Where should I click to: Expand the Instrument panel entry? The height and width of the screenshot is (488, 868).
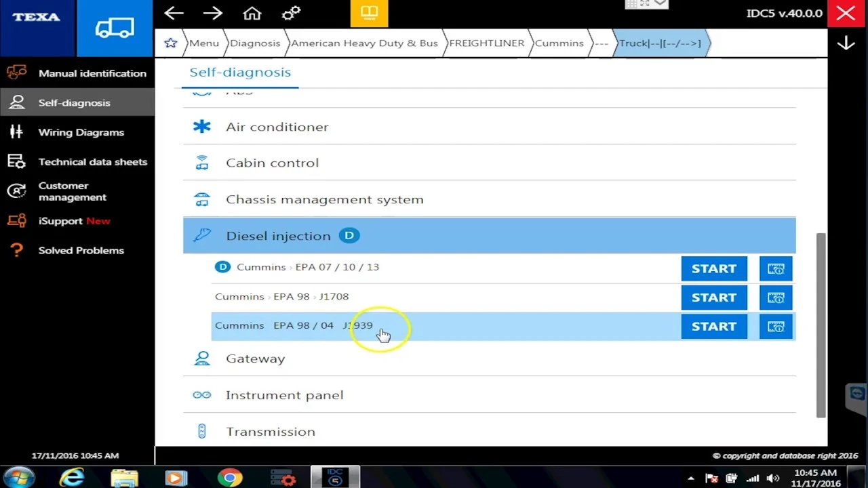489,395
